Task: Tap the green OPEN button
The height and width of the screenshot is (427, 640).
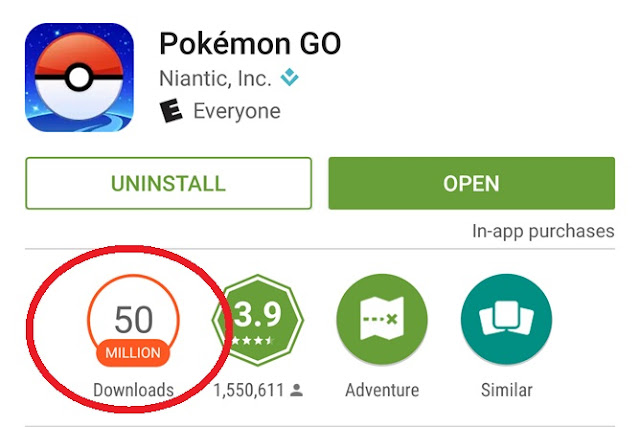Action: [x=471, y=183]
